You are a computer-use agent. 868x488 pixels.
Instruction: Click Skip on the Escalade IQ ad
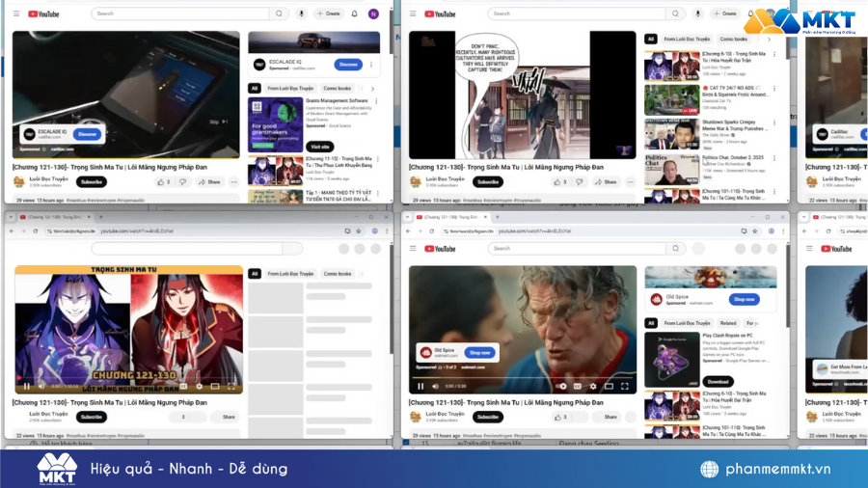tap(217, 122)
